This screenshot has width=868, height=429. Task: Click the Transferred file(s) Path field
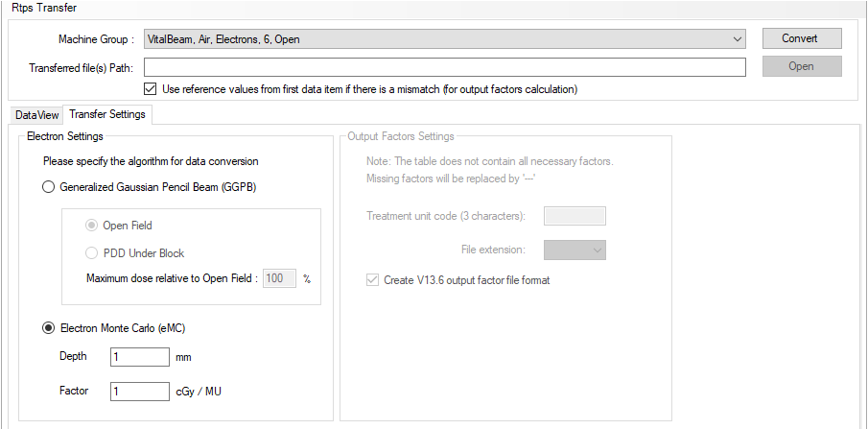(444, 67)
